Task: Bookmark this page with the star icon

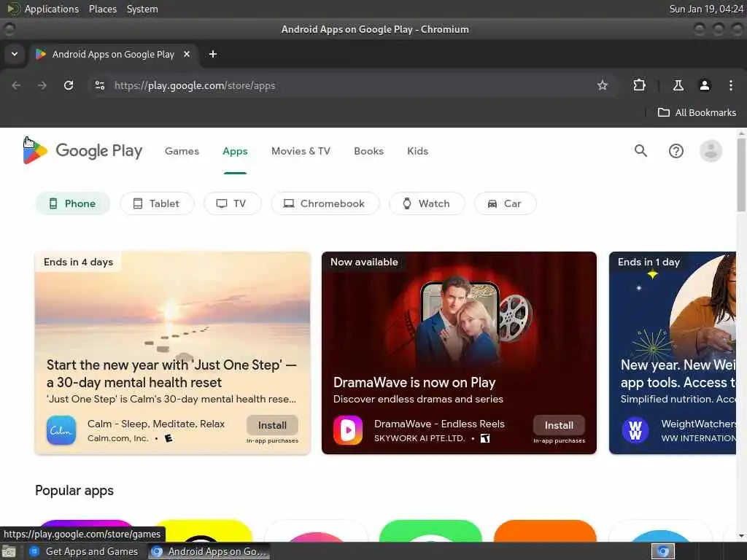Action: (x=603, y=85)
